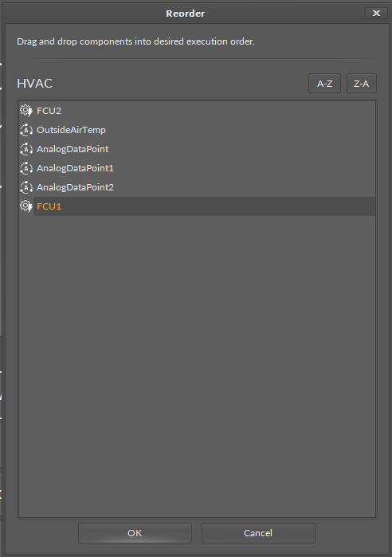Select the highlighted FCU1 label
The width and height of the screenshot is (392, 557).
coord(49,206)
